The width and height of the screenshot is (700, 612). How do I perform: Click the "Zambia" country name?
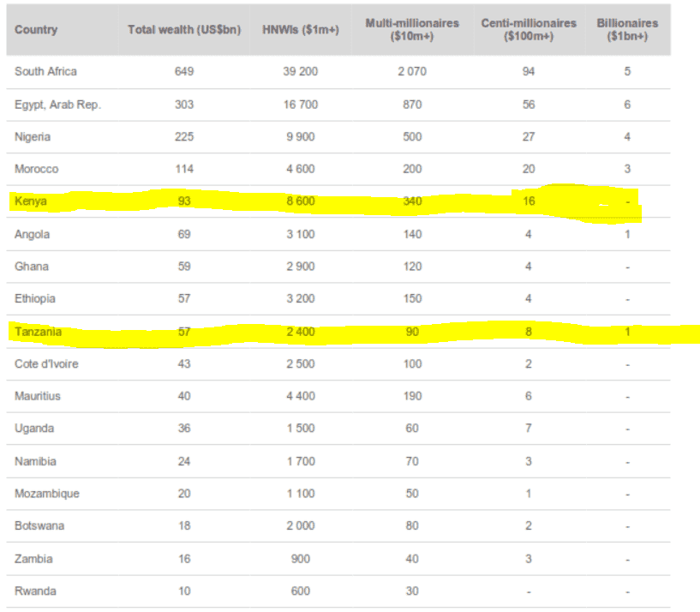33,559
